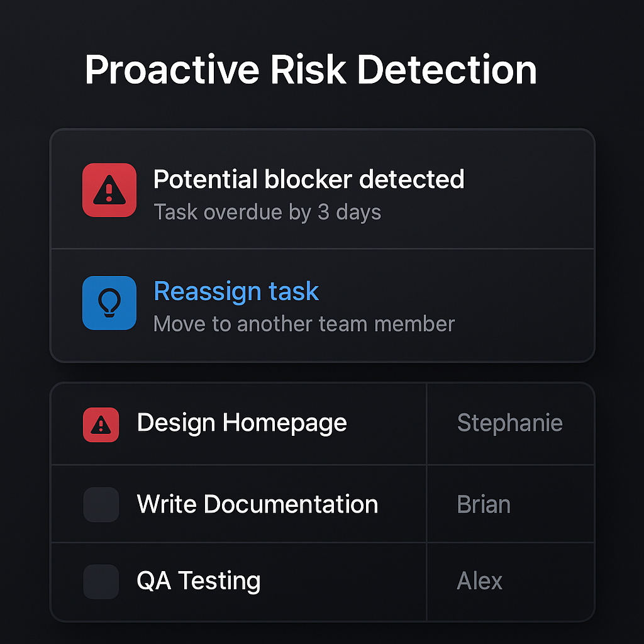Open the QA Testing task name
This screenshot has width=644, height=644.
coord(198,581)
